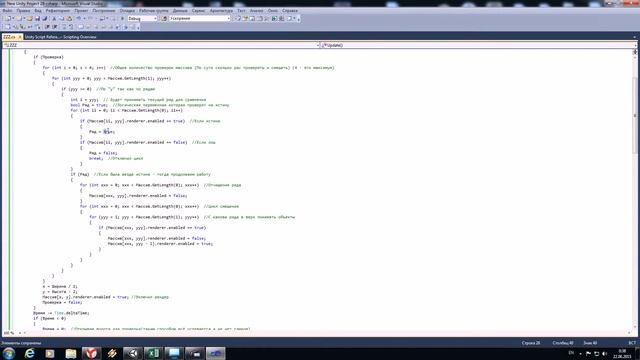The height and width of the screenshot is (360, 640).
Task: Open the search text combo box
Action: [200, 18]
